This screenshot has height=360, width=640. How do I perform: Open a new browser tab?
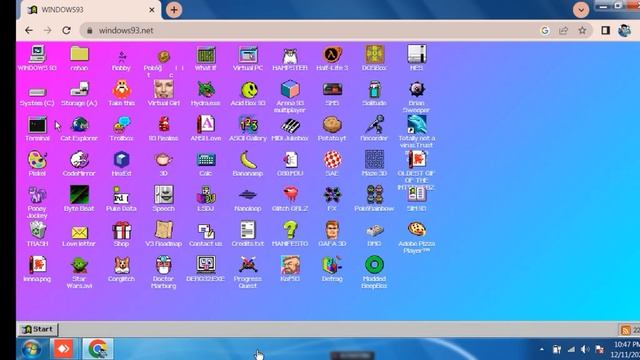click(174, 10)
